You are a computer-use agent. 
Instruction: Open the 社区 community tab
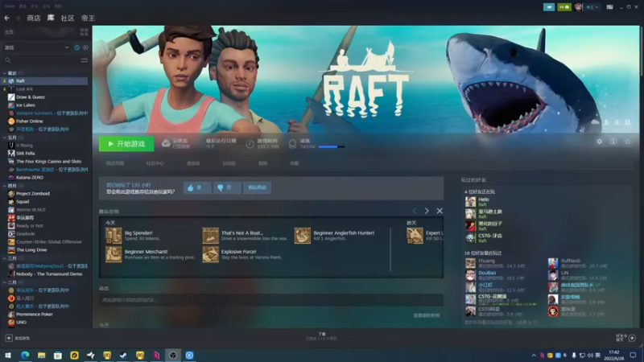click(68, 18)
